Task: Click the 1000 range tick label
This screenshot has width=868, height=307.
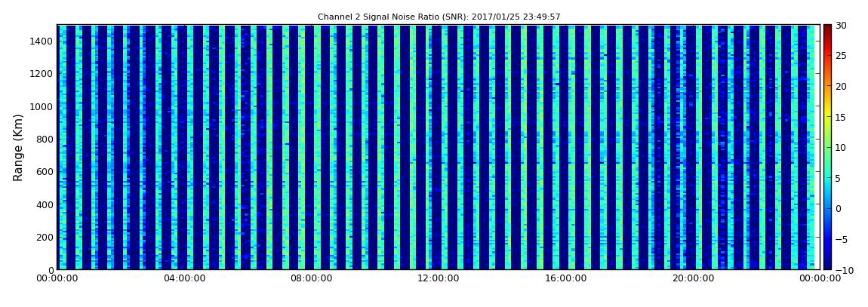Action: (42, 106)
